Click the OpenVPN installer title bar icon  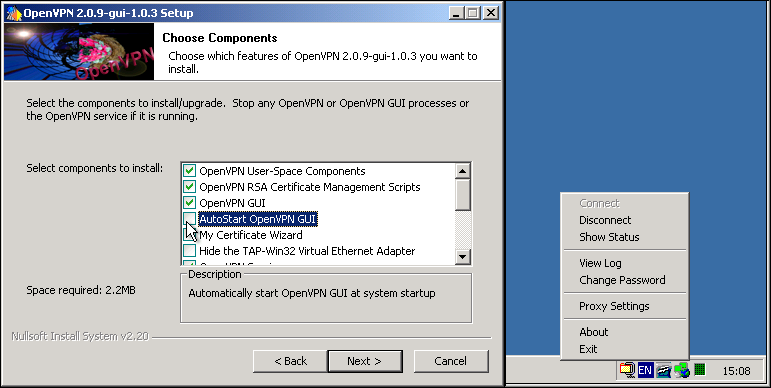point(13,13)
